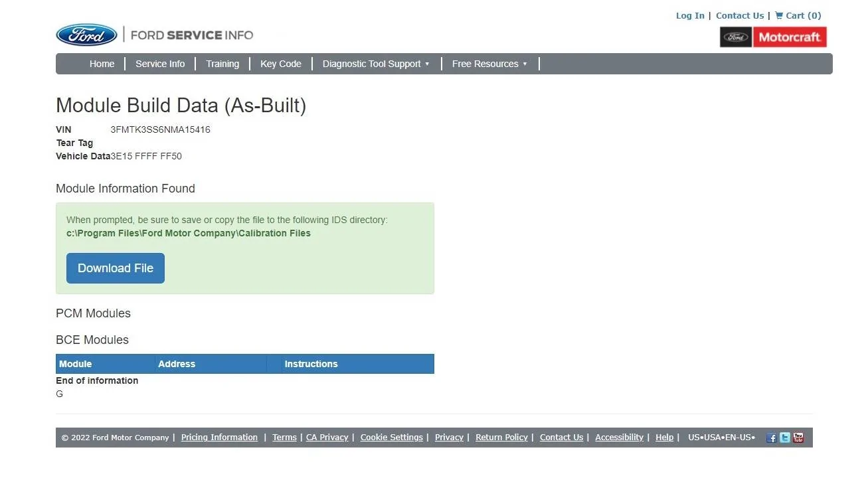The height and width of the screenshot is (488, 868).
Task: Open the Key Code menu item
Action: pyautogui.click(x=281, y=64)
